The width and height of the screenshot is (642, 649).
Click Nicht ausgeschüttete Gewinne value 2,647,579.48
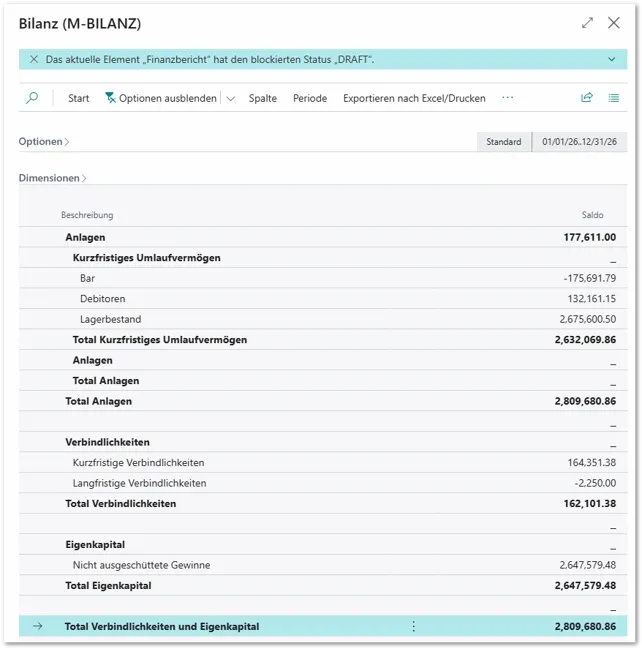(x=587, y=565)
